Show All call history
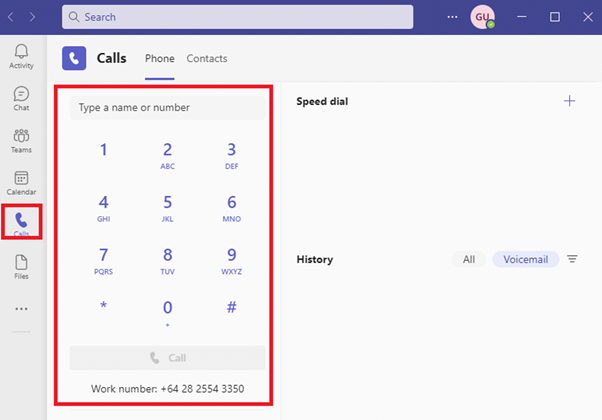Screen dimensions: 602x420 (468, 259)
